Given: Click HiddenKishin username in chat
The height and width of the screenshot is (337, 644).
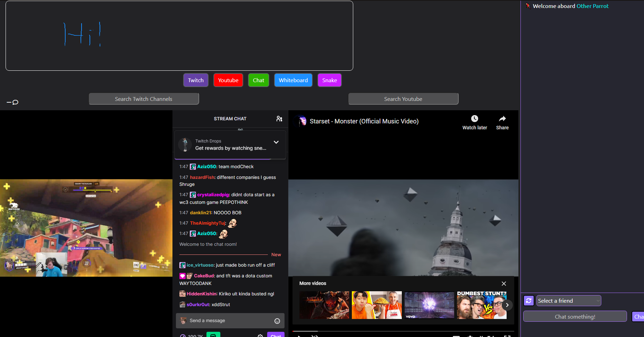Looking at the screenshot, I should click(202, 294).
